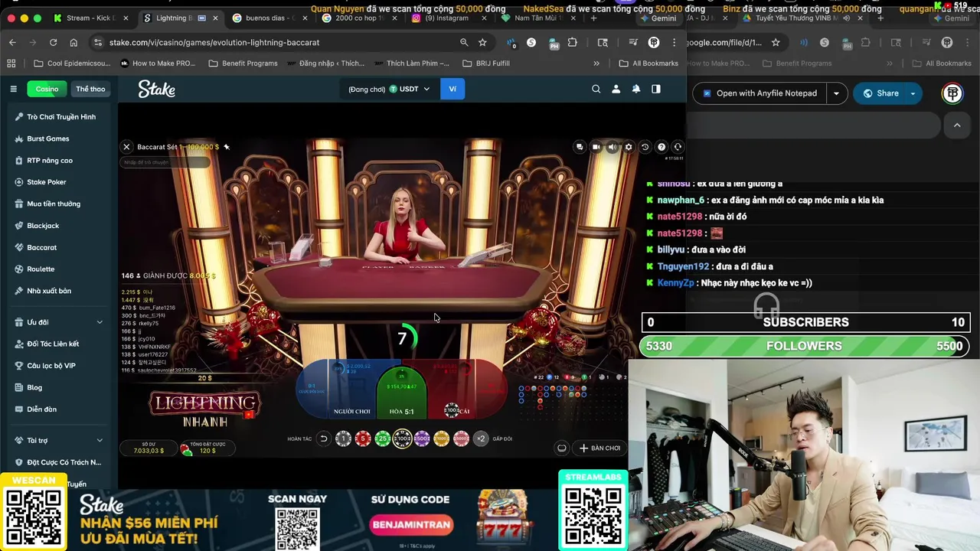Bookmark the page with star icon

click(482, 42)
